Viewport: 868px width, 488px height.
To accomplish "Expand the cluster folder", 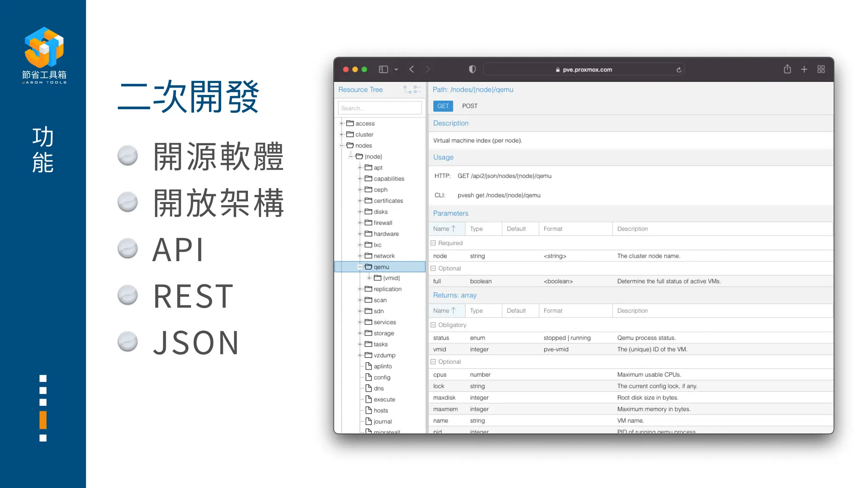I will pyautogui.click(x=342, y=134).
